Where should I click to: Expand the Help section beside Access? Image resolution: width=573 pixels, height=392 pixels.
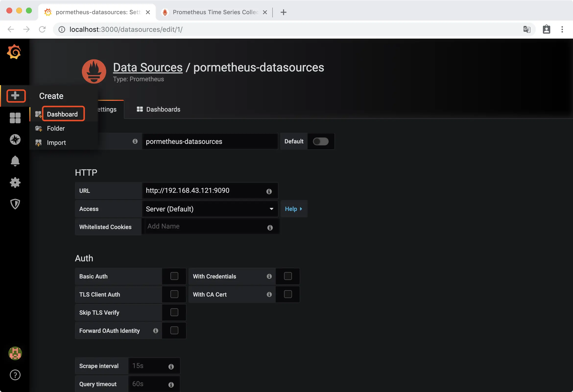point(294,209)
